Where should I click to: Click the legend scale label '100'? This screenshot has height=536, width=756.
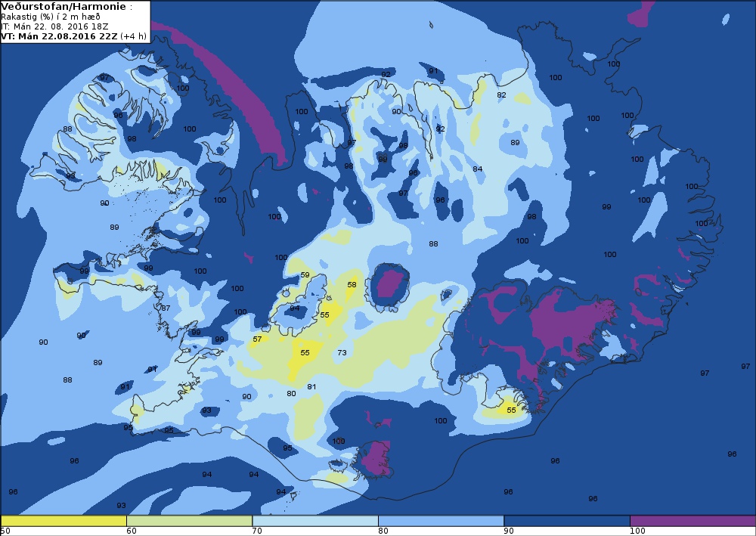pyautogui.click(x=637, y=531)
